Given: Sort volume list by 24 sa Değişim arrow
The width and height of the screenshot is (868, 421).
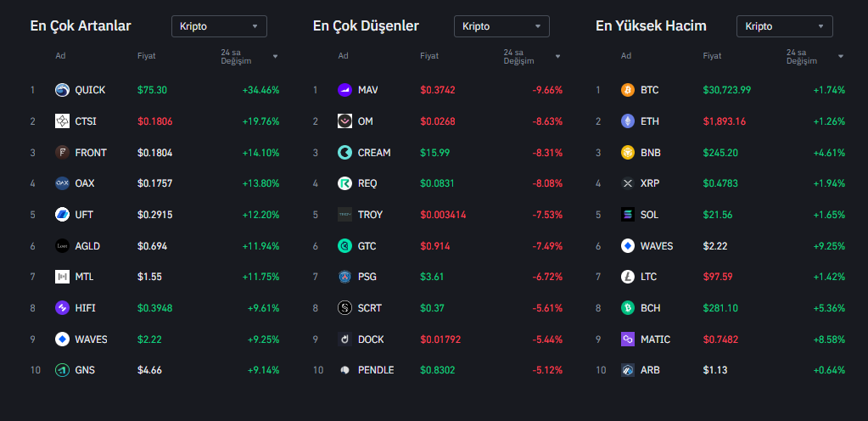Looking at the screenshot, I should click(840, 57).
